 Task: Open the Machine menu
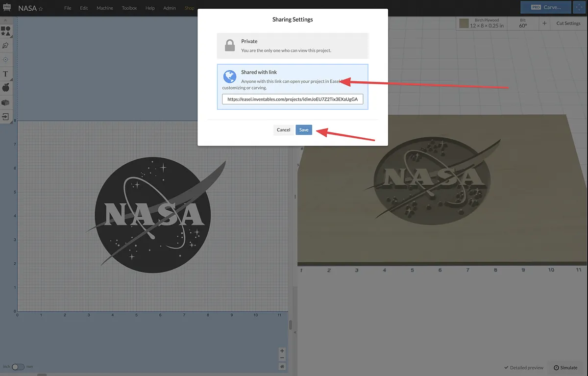pyautogui.click(x=104, y=8)
